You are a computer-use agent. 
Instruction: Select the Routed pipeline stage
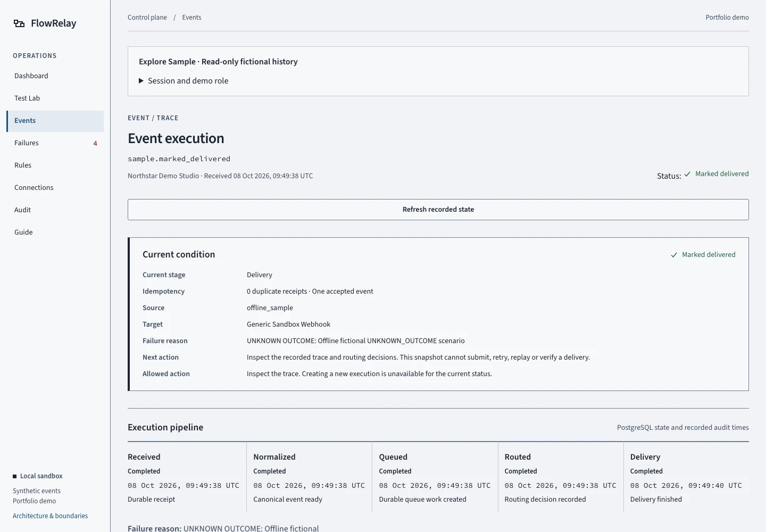[561, 477]
